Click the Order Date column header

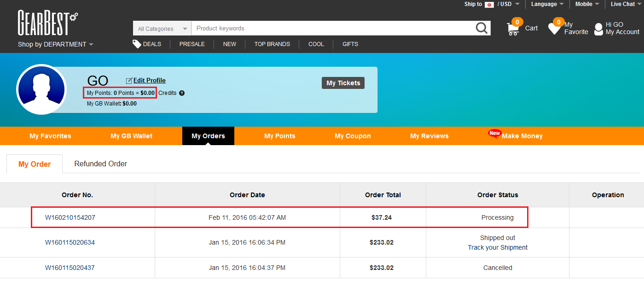coord(247,195)
